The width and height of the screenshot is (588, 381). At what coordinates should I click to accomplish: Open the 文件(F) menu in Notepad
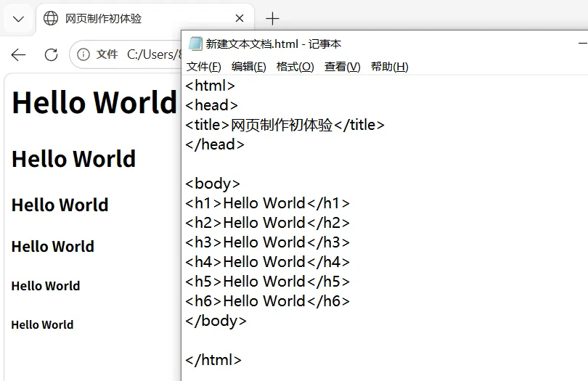tap(204, 67)
